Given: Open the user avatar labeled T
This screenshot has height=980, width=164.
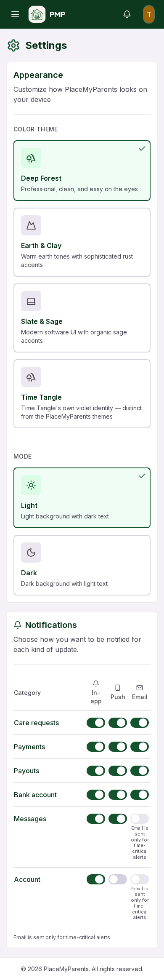Looking at the screenshot, I should click(x=149, y=14).
